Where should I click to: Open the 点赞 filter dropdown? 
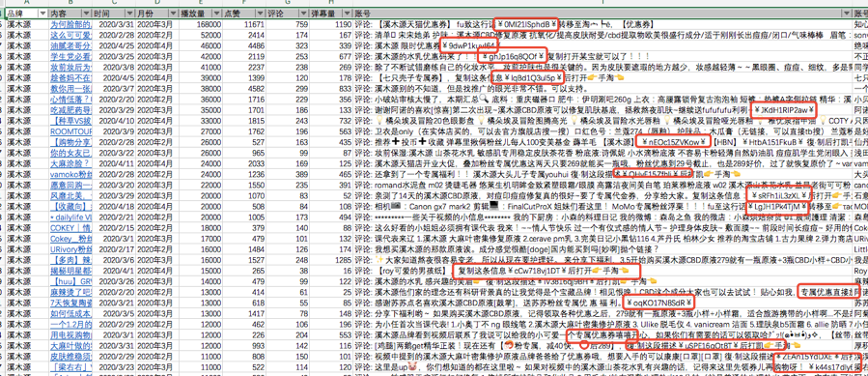pos(260,13)
